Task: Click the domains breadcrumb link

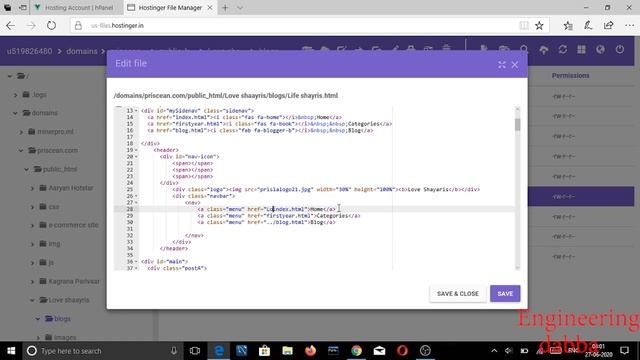Action: point(82,51)
